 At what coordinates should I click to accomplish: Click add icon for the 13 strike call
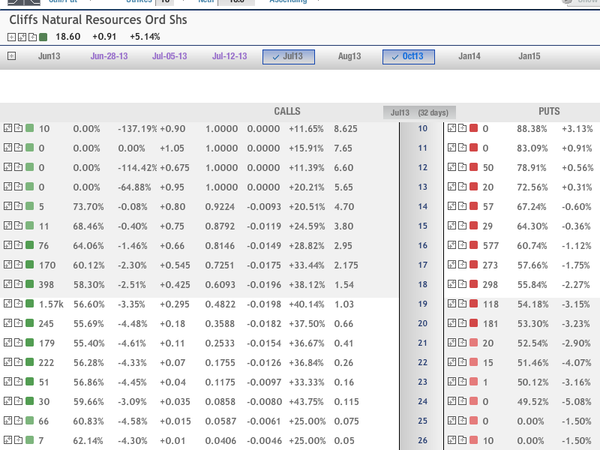click(x=18, y=187)
